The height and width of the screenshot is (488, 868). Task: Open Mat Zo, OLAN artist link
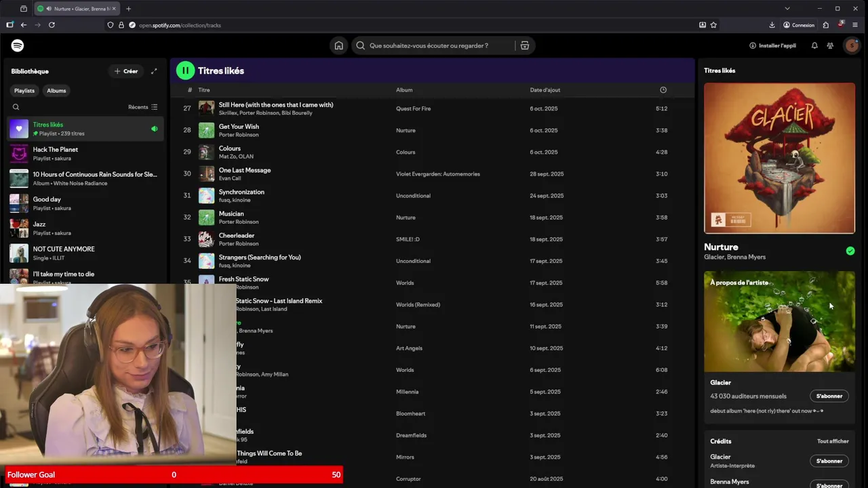click(236, 157)
